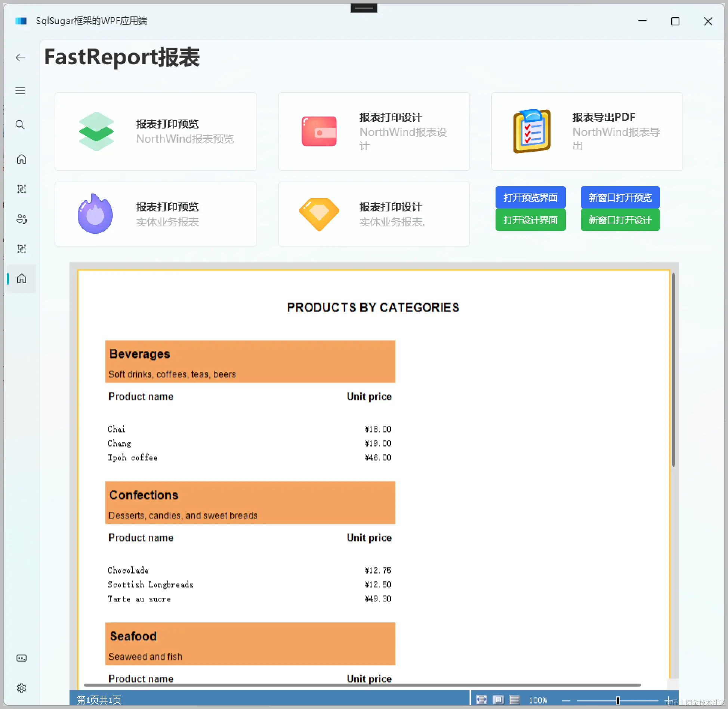Open the NorthWind报表预览 card
This screenshot has height=709, width=728.
click(156, 131)
